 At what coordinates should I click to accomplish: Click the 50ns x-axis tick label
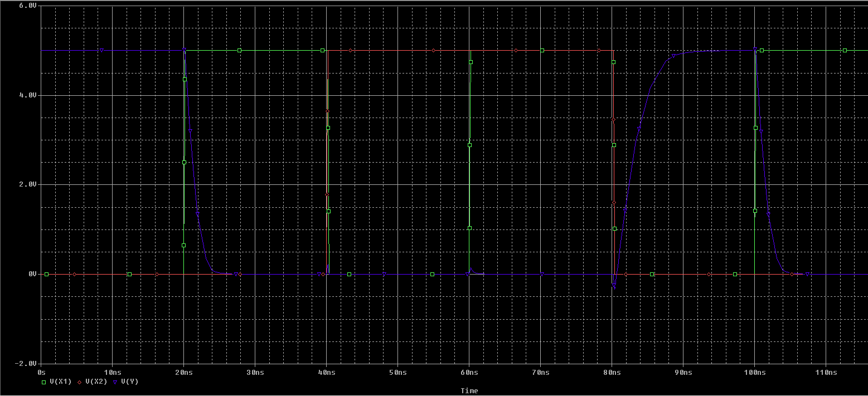(x=398, y=371)
